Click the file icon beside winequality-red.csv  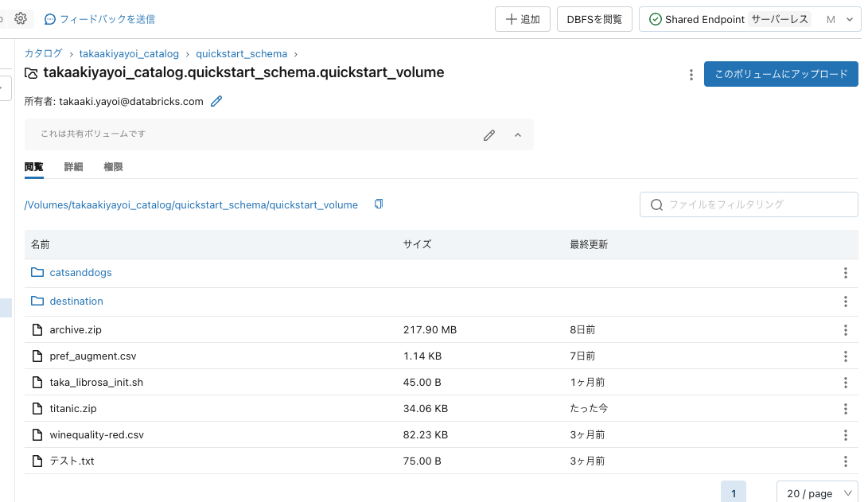(37, 434)
